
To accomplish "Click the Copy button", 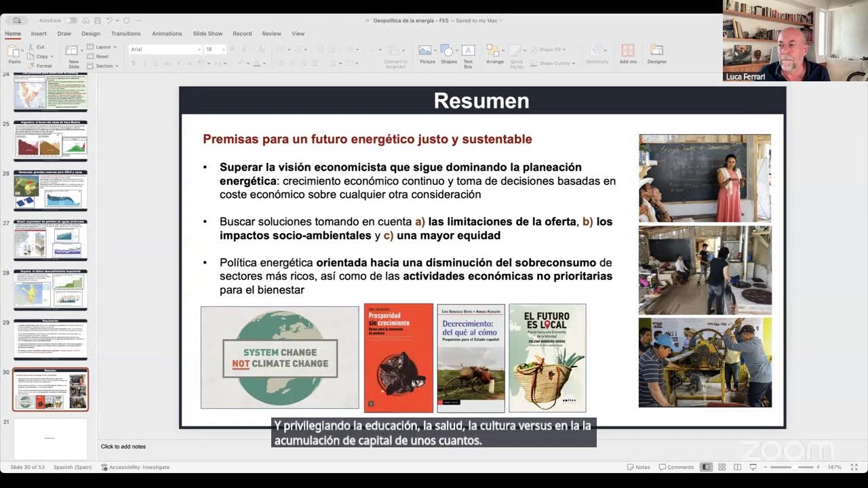I will (x=39, y=56).
